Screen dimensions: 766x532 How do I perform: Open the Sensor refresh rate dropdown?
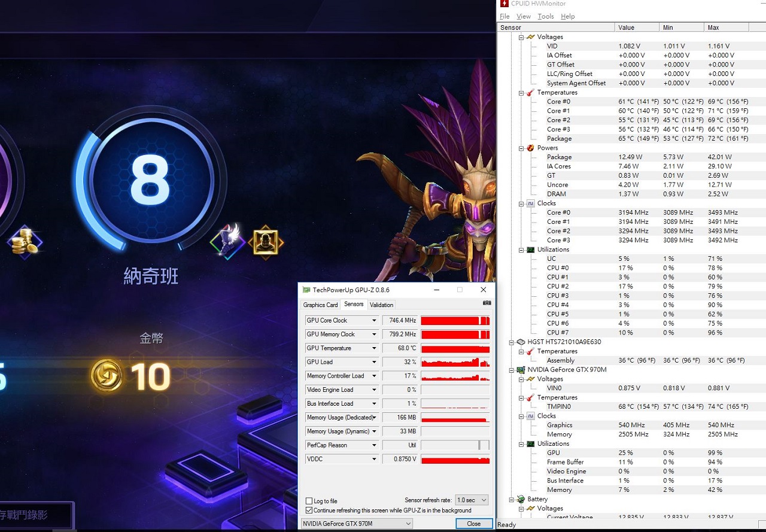tap(472, 500)
